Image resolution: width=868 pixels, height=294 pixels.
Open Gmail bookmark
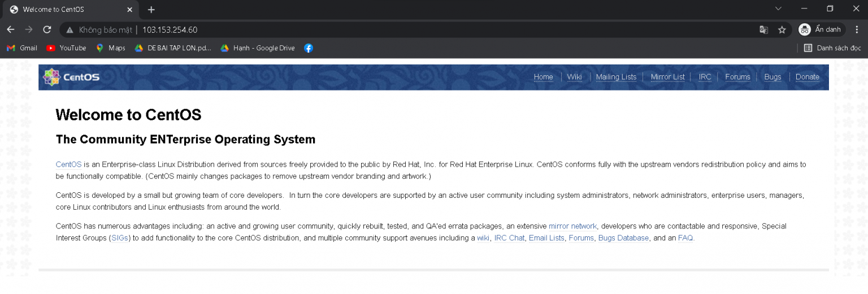(22, 48)
